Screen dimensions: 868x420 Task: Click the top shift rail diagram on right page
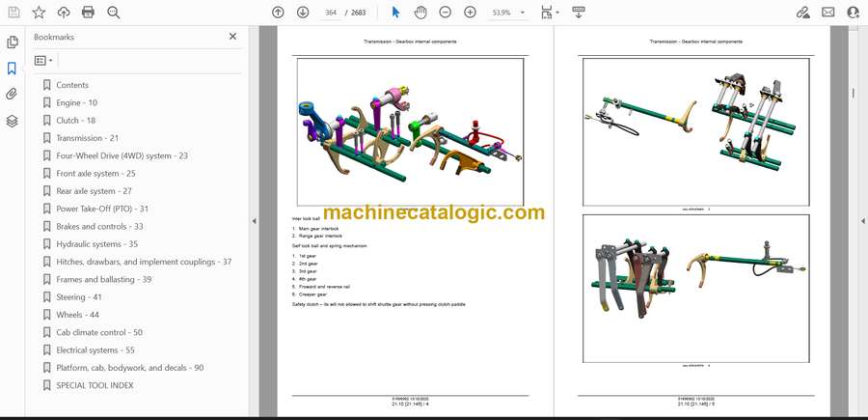tap(695, 132)
